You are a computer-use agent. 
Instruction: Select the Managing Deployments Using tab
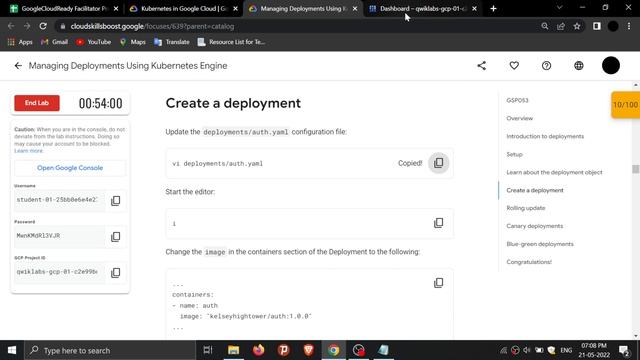[x=302, y=8]
